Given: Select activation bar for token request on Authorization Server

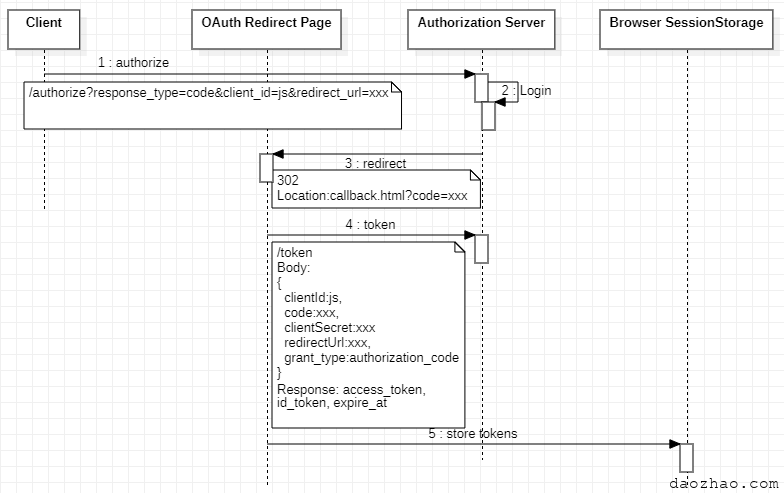Looking at the screenshot, I should pos(481,249).
